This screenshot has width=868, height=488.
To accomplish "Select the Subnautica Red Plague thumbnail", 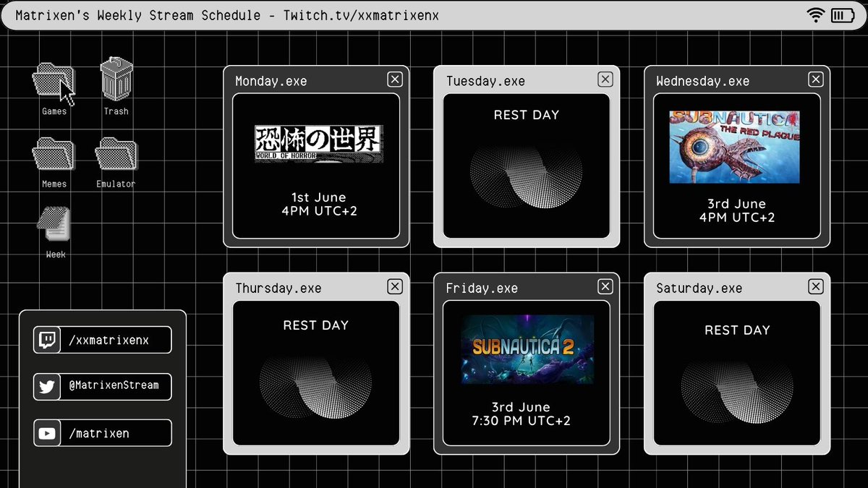I will tap(734, 147).
